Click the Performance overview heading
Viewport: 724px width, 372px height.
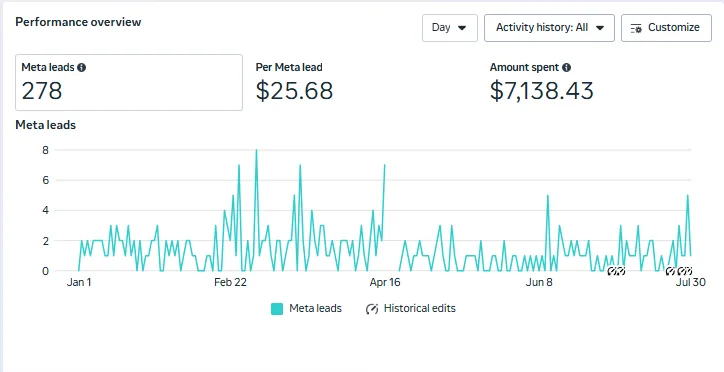tap(78, 22)
